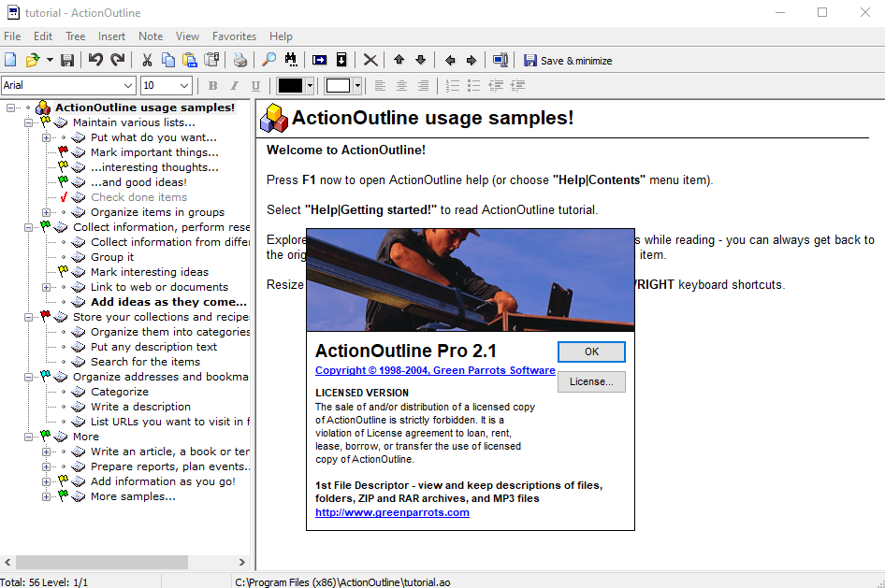
Task: Open the dropdown arrow next to Open icon
Action: coord(50,60)
